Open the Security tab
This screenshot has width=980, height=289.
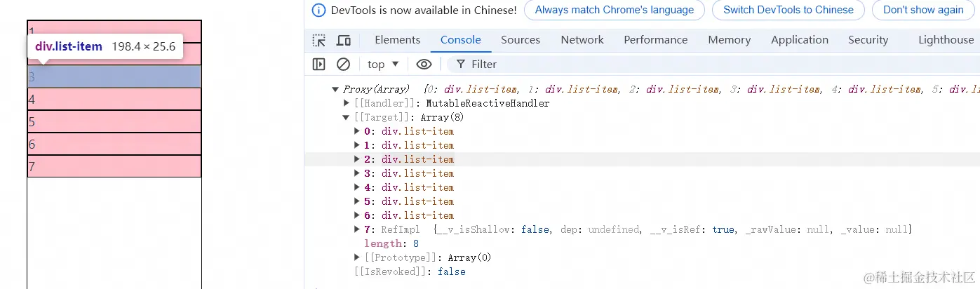click(868, 40)
